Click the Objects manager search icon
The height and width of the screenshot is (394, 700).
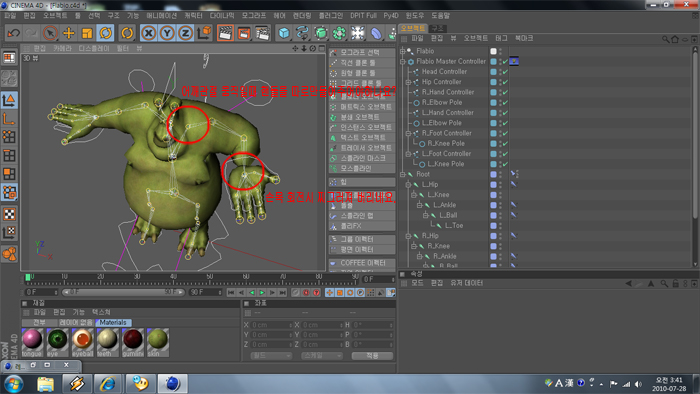(665, 39)
